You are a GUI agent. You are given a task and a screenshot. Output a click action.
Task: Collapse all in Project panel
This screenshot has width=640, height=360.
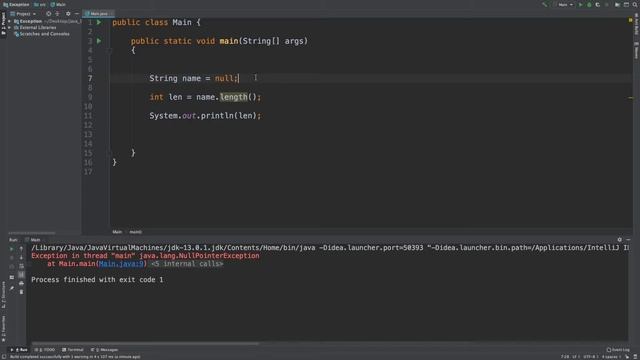(58, 13)
